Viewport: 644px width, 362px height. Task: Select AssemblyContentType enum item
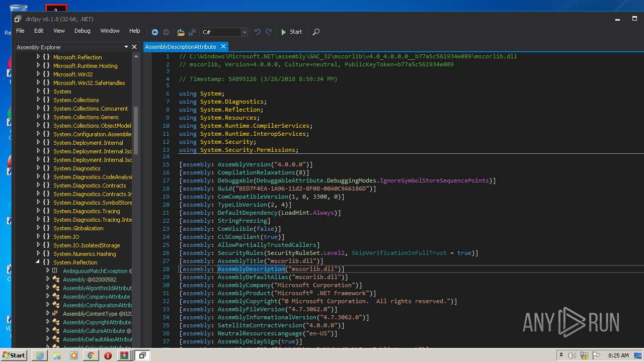click(97, 314)
